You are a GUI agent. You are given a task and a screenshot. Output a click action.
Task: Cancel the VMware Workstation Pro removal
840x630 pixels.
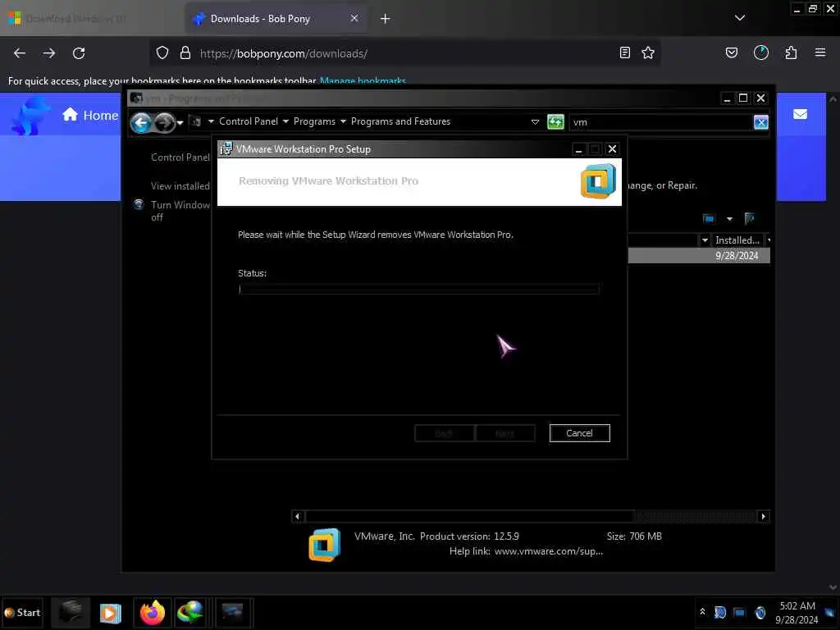(x=579, y=433)
